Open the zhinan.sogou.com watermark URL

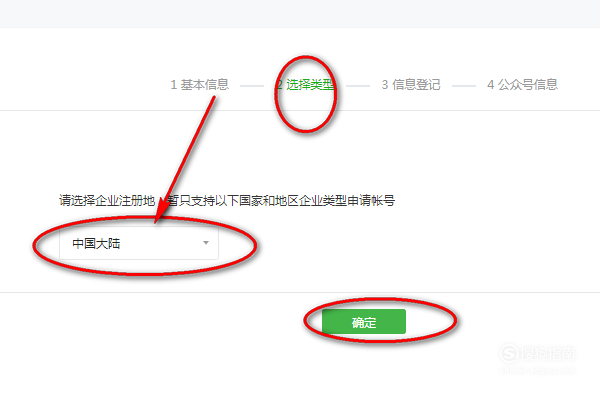pyautogui.click(x=537, y=371)
